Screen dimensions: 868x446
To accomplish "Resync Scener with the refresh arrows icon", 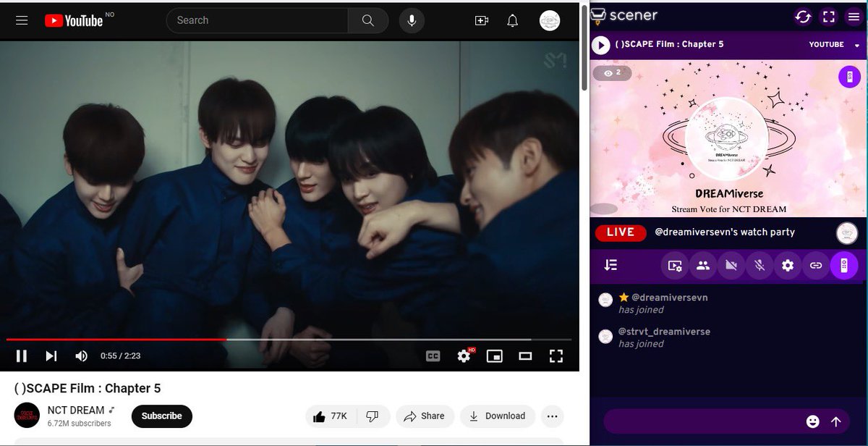I will pos(802,17).
